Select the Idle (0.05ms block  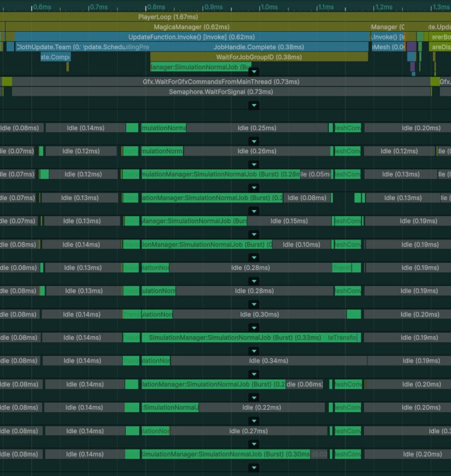(315, 174)
